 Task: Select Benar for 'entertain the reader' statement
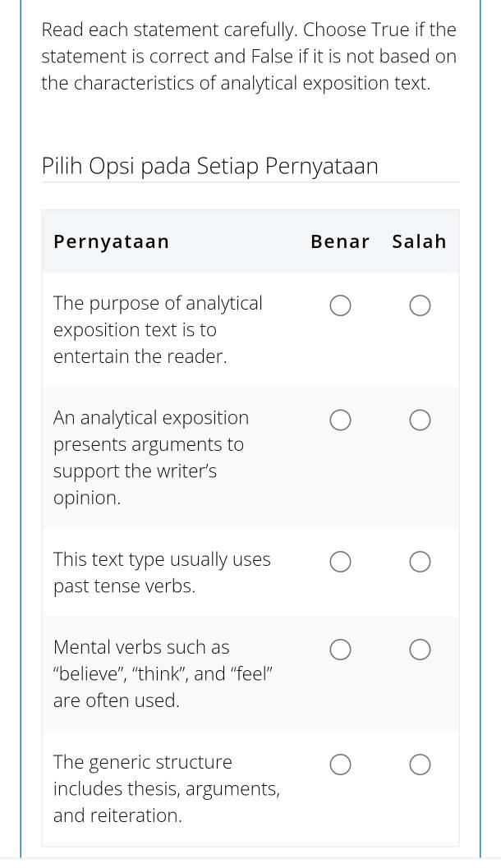tap(341, 306)
